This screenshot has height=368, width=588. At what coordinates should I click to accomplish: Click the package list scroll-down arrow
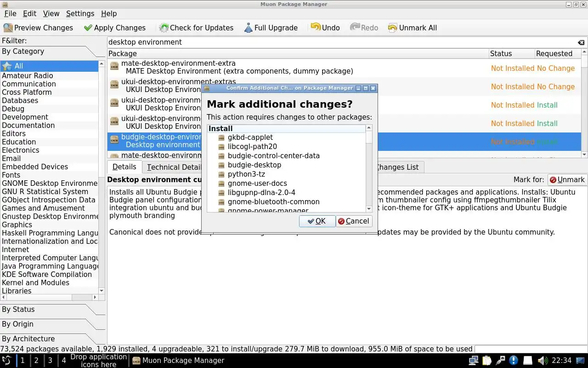(584, 155)
